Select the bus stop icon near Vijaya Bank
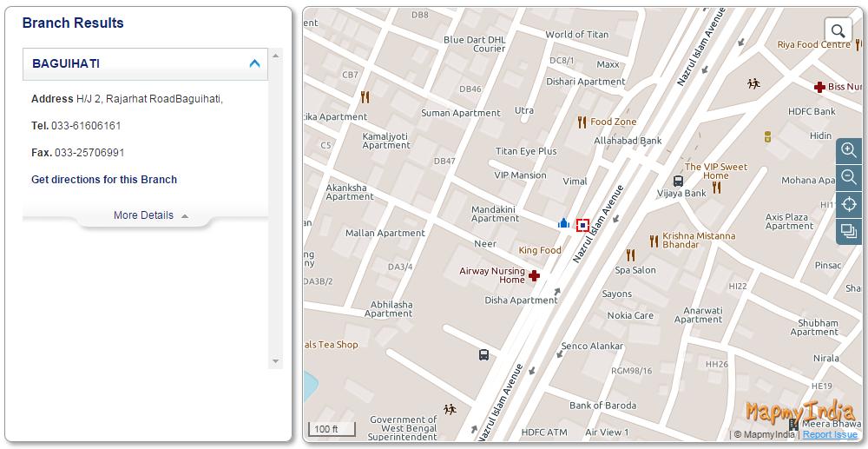 tap(678, 181)
